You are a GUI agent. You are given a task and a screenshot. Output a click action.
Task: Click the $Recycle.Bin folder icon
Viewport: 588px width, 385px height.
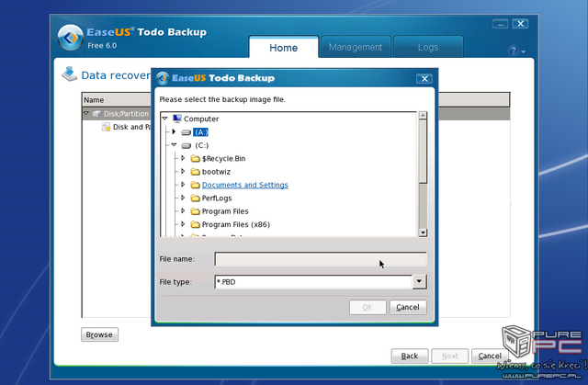195,159
